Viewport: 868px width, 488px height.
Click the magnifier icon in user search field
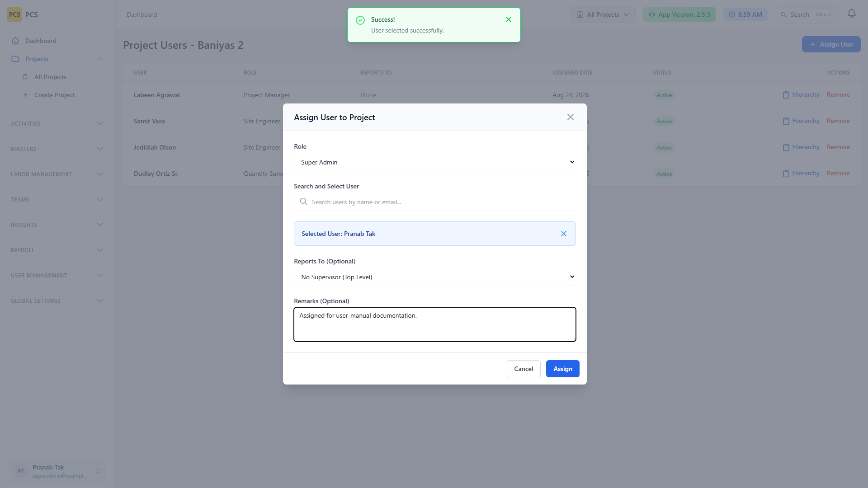point(304,202)
